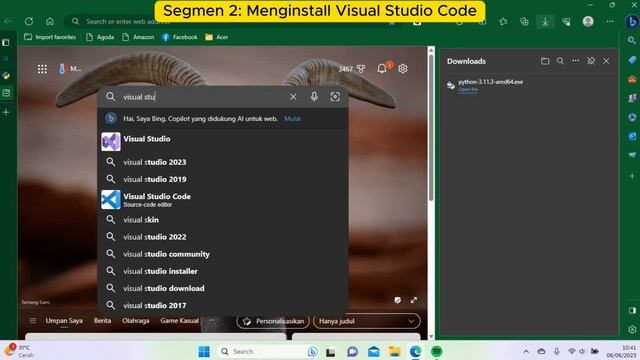Open the Acer favorites folder

(x=217, y=37)
